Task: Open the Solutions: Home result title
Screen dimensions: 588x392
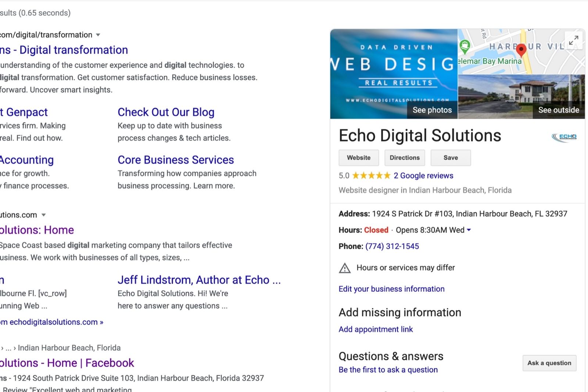Action: pos(37,230)
